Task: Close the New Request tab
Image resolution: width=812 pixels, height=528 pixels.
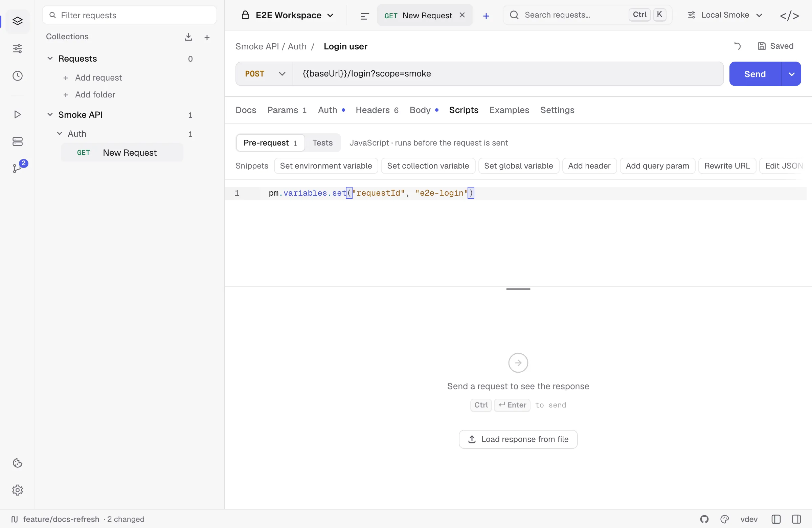Action: click(462, 15)
